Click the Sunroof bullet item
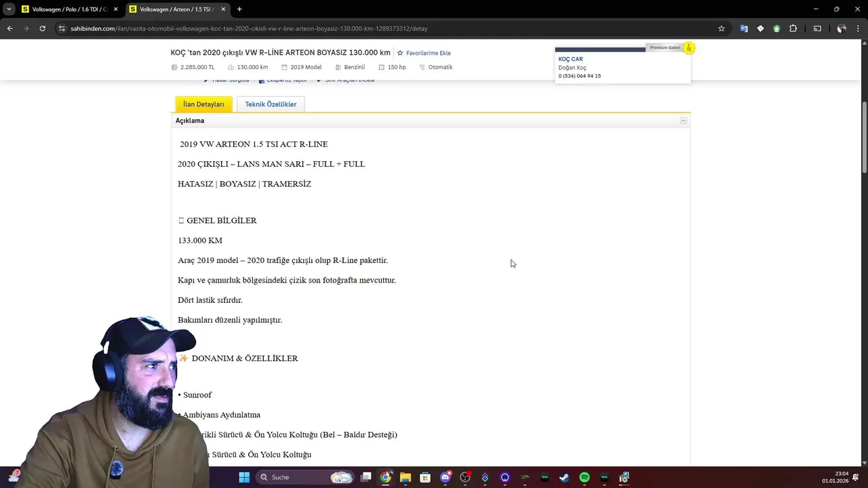The width and height of the screenshot is (868, 488). coord(195,395)
